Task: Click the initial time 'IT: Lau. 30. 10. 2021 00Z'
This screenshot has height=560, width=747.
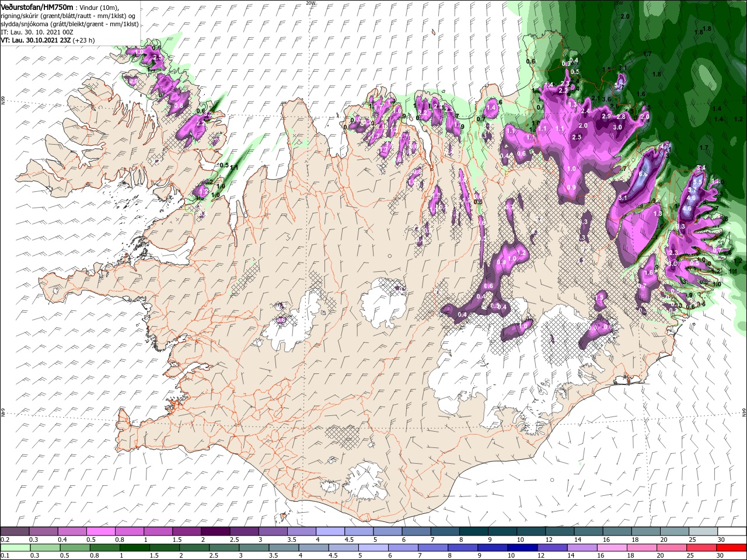Action: [36, 32]
